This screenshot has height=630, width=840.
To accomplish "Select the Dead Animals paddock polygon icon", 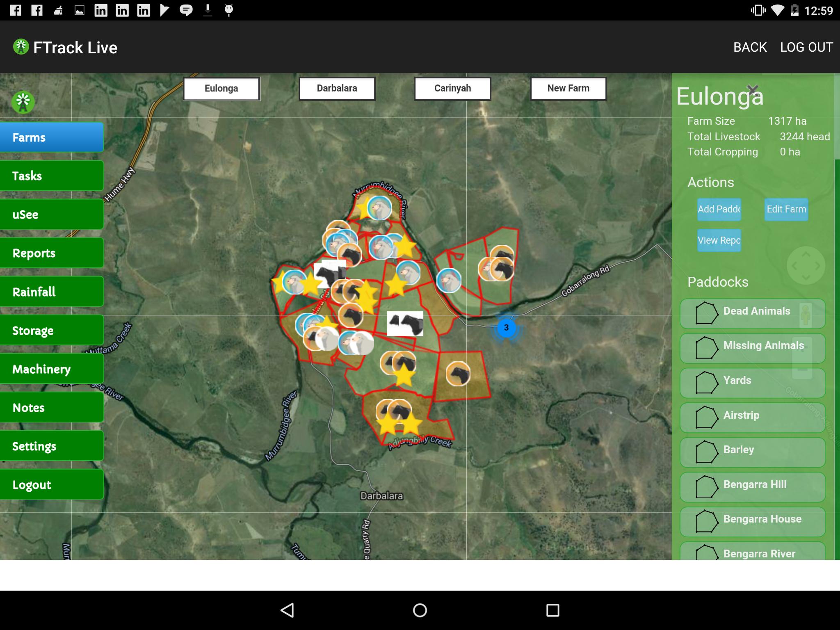I will pyautogui.click(x=707, y=313).
